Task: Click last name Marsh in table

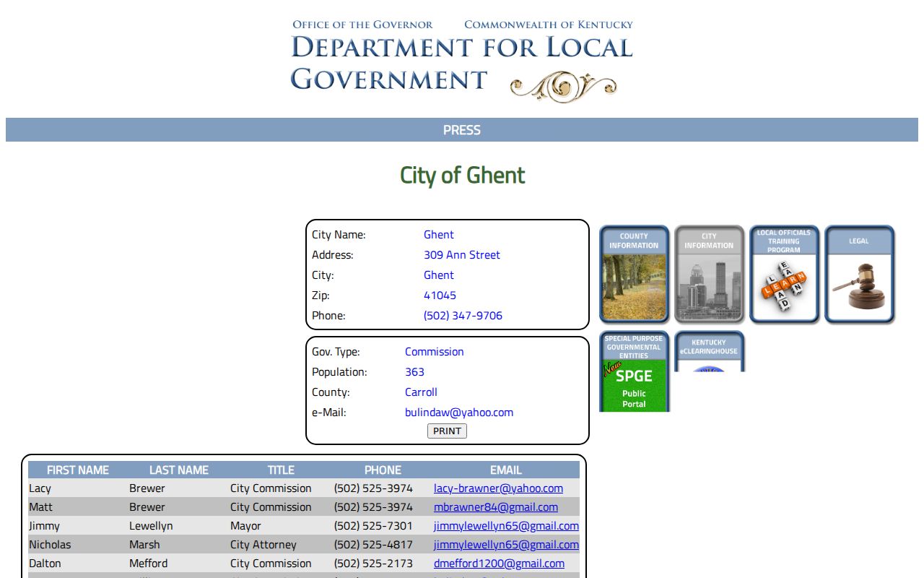Action: 144,545
